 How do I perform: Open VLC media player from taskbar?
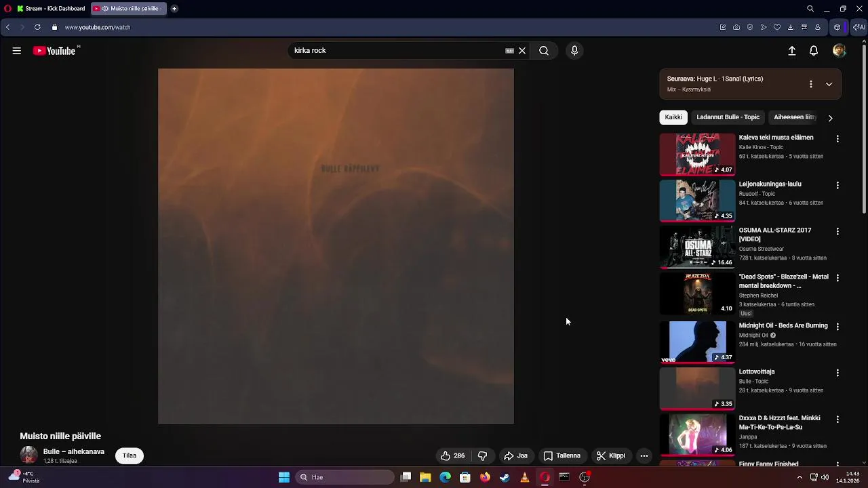coord(524,477)
